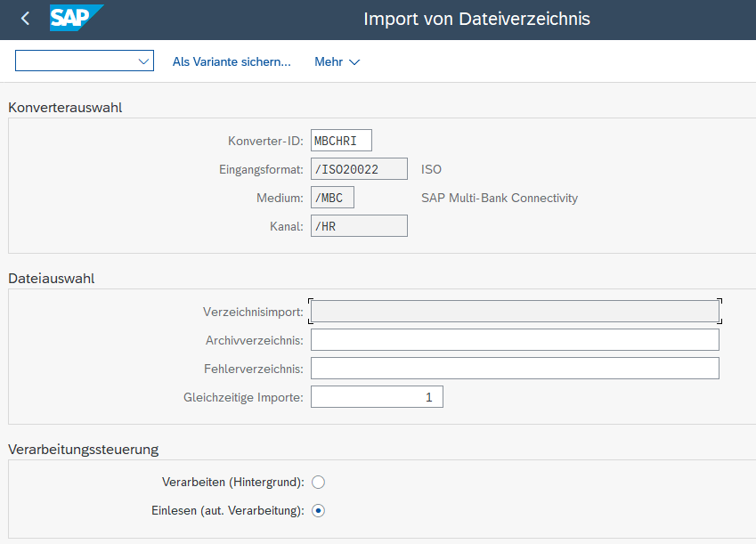Expand the Mehr menu
The image size is (756, 544).
point(337,61)
